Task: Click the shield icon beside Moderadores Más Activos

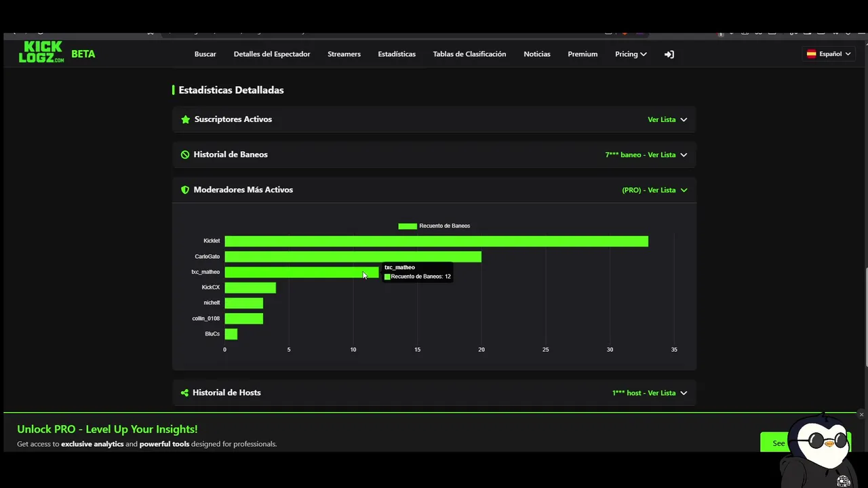Action: (x=185, y=190)
